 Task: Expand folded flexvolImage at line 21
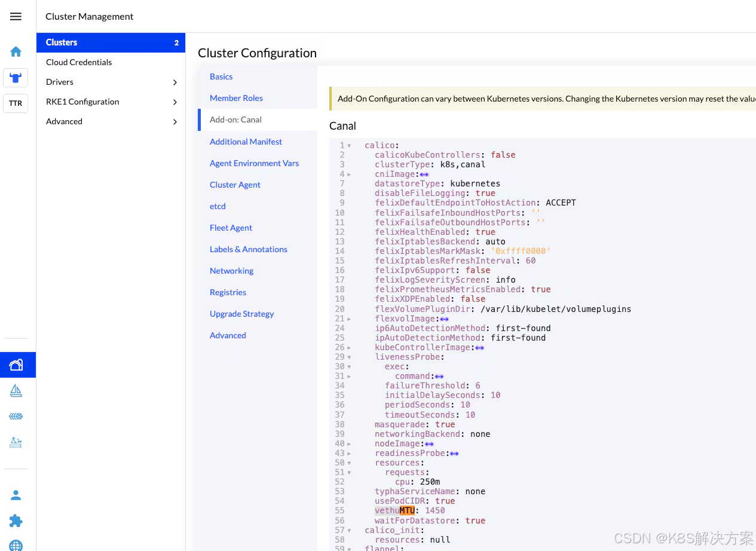coord(349,319)
